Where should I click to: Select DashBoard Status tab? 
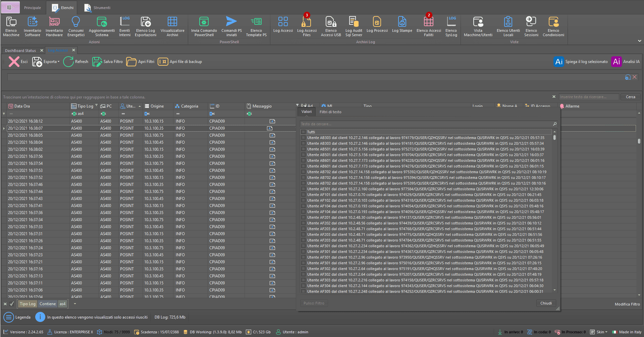point(20,51)
